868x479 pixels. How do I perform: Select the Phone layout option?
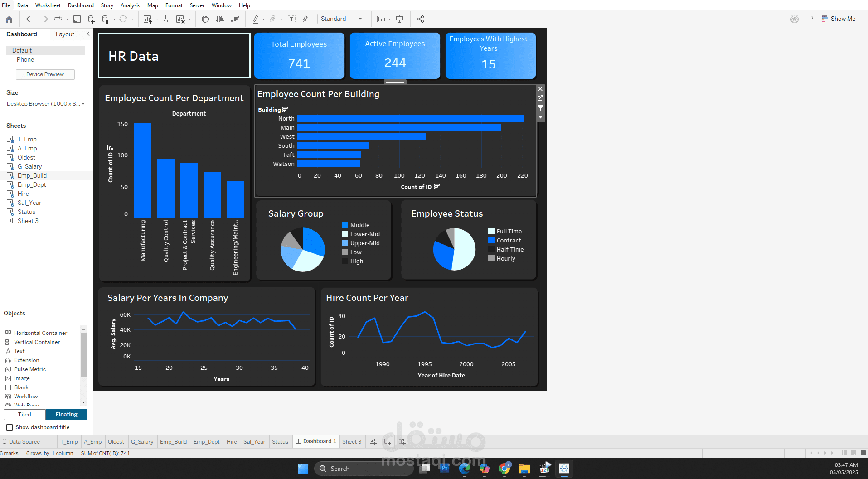[x=25, y=60]
